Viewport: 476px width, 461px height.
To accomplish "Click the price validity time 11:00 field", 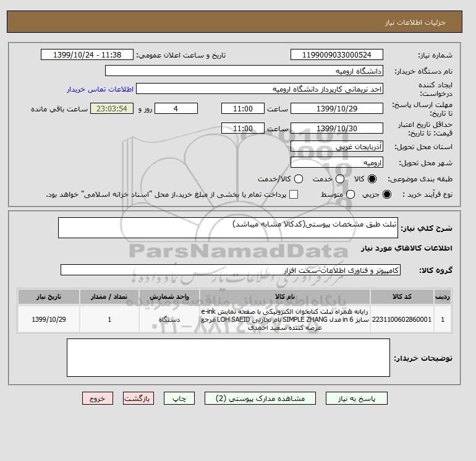I will coord(243,129).
